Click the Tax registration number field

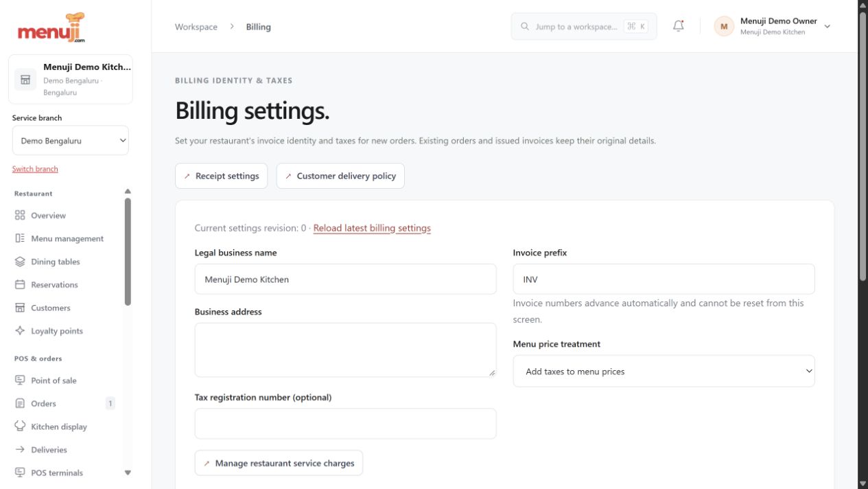click(345, 423)
